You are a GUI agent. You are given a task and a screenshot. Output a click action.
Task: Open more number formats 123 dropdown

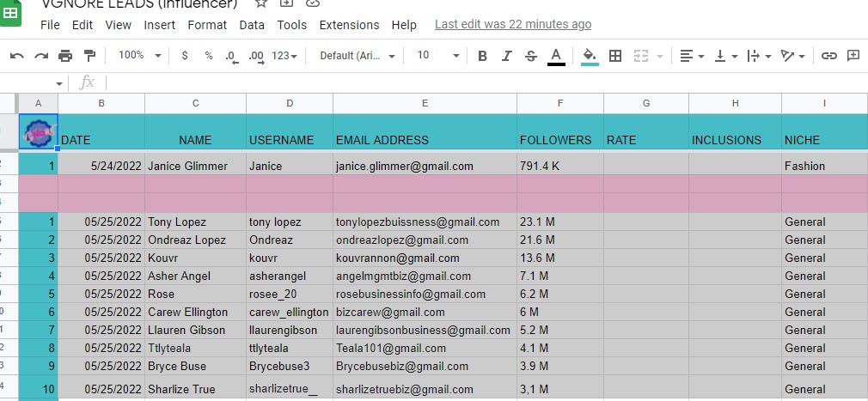[x=284, y=56]
